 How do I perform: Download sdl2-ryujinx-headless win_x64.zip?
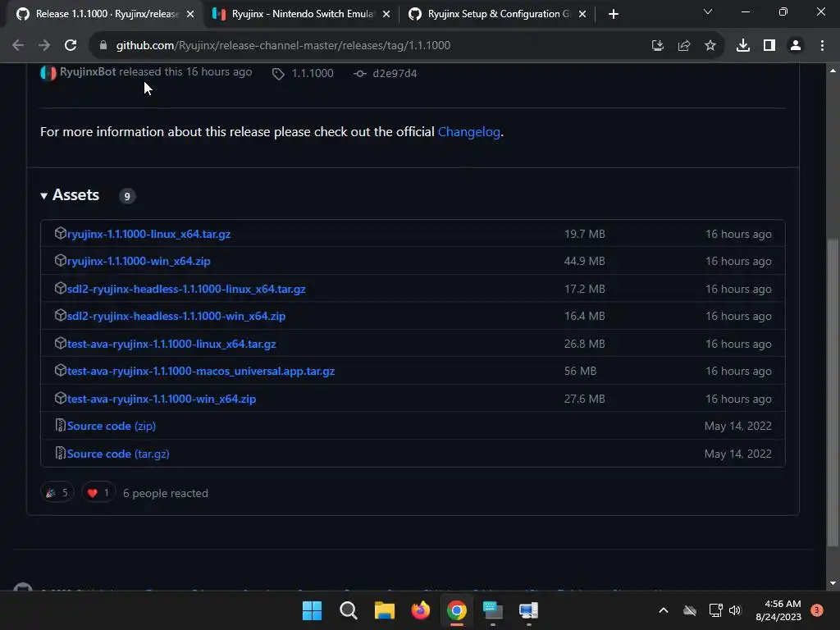[176, 316]
